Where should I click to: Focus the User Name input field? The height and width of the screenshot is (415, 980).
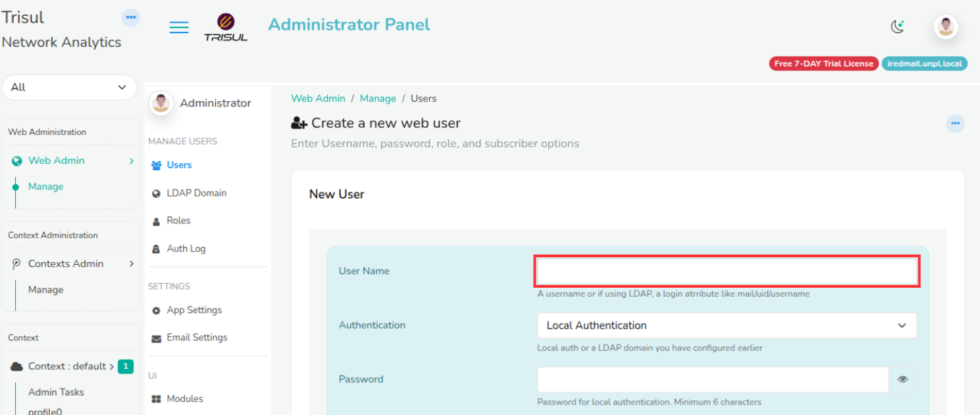(x=727, y=271)
